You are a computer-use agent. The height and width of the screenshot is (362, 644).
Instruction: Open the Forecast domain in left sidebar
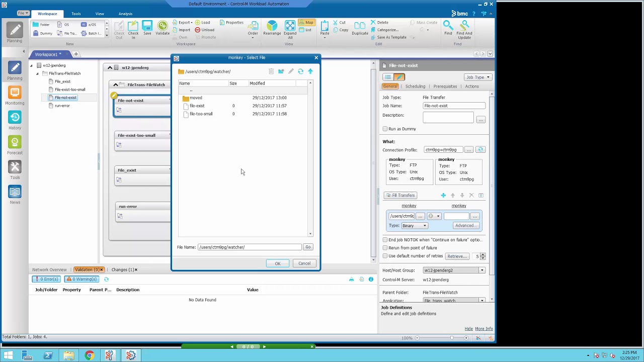[x=15, y=146]
